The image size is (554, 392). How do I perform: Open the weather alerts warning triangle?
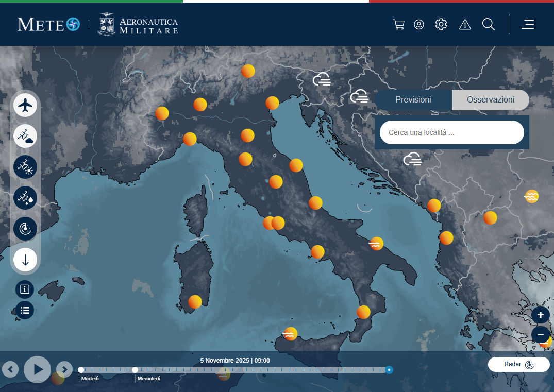coord(465,25)
